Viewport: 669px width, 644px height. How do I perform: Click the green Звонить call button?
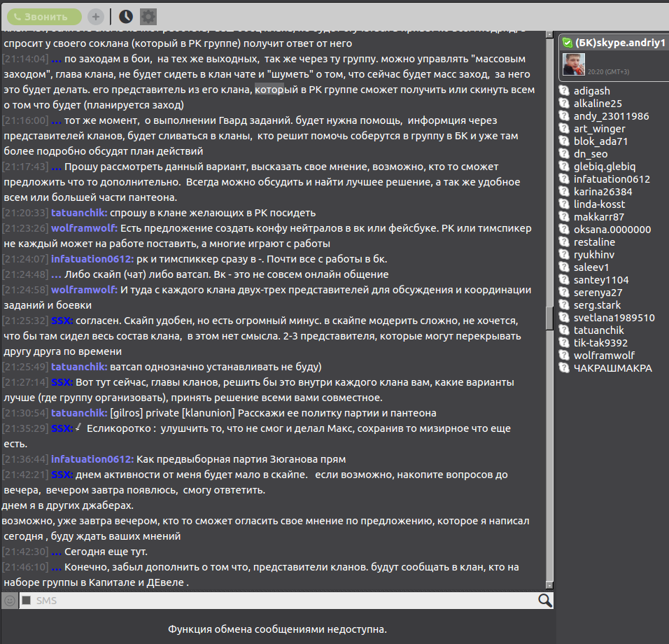tap(44, 17)
